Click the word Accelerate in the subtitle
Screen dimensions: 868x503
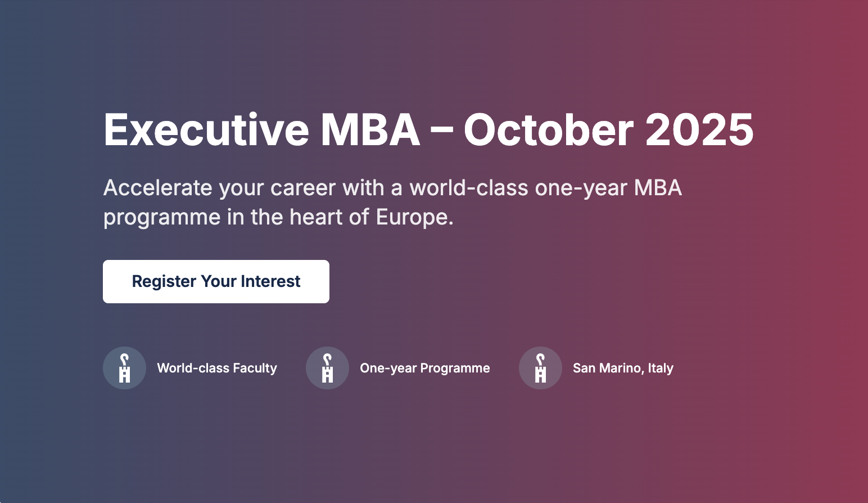click(157, 188)
